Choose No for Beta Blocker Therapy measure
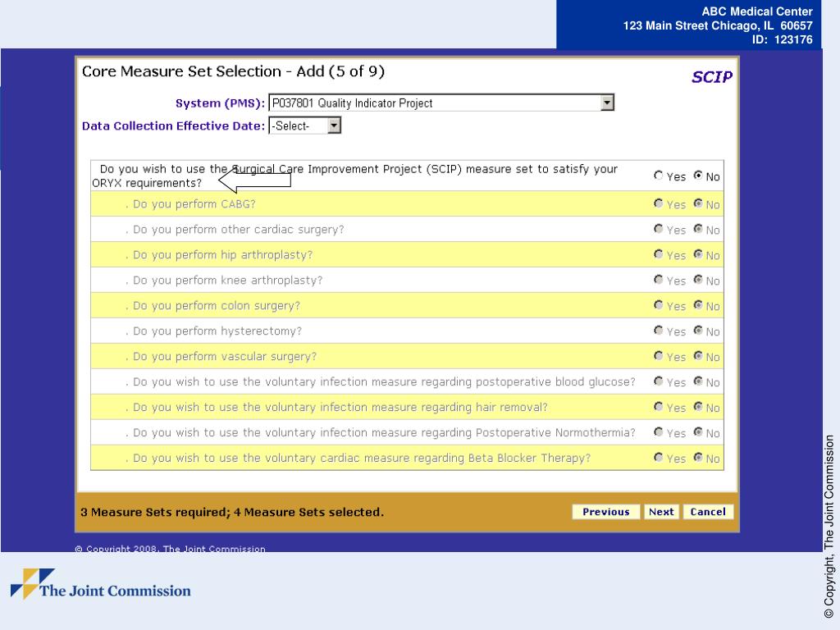This screenshot has width=840, height=630. pyautogui.click(x=698, y=458)
